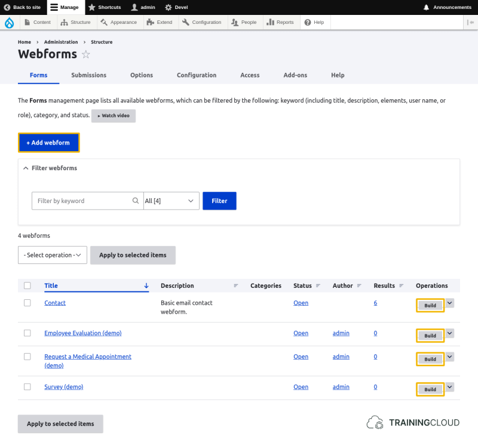Open the Devel toolbar item
Viewport: 478px width, 448px height.
(x=176, y=7)
